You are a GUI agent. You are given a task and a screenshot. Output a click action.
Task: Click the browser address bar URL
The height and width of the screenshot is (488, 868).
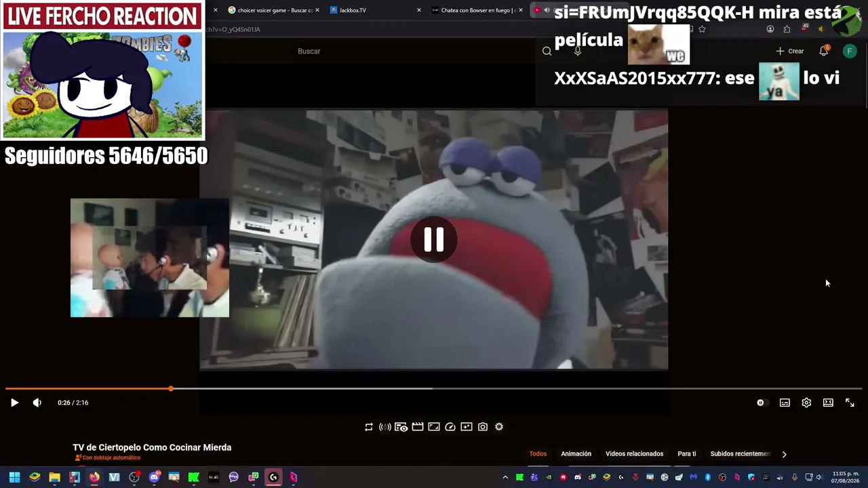point(233,29)
